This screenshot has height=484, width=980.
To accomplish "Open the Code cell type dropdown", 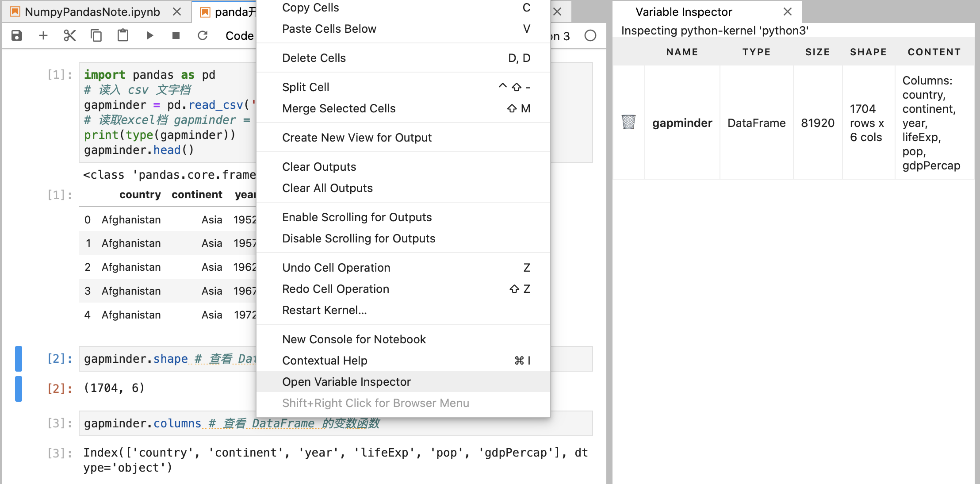I will click(x=239, y=36).
